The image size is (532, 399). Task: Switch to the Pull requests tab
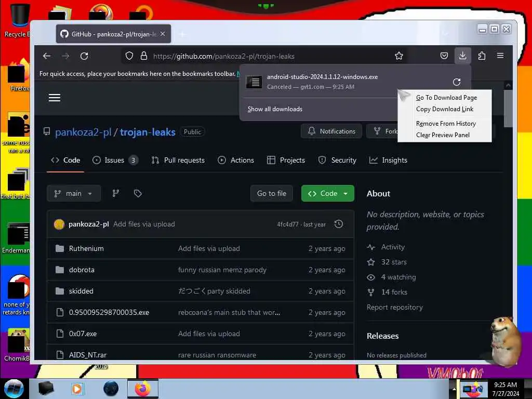point(178,160)
